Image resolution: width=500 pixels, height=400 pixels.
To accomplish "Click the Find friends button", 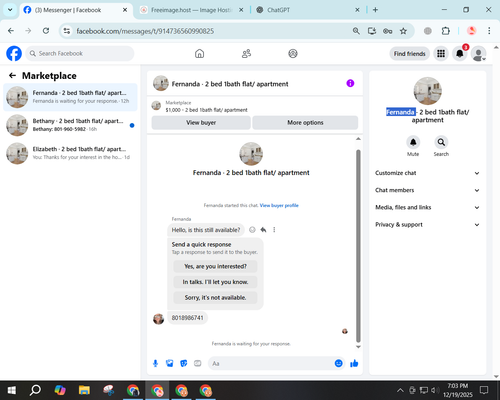I will click(409, 54).
